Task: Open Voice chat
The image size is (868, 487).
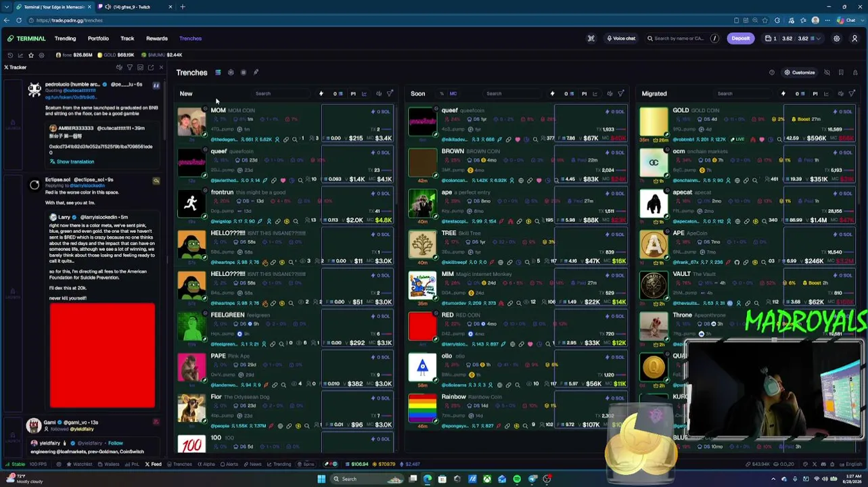Action: coord(621,39)
